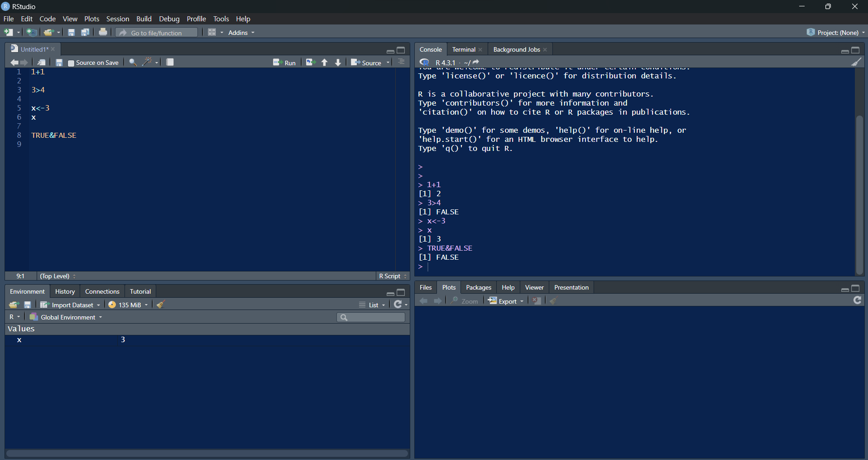
Task: Open Source button dropdown arrow
Action: [x=388, y=63]
